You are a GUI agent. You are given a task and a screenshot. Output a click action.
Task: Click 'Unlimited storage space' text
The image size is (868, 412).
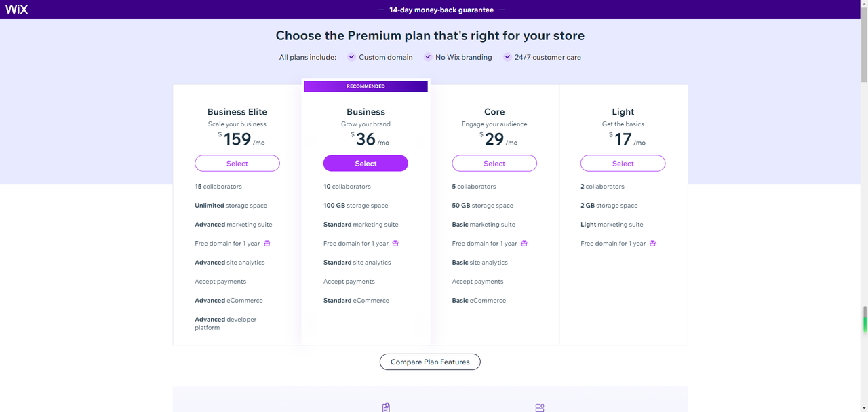(x=231, y=206)
